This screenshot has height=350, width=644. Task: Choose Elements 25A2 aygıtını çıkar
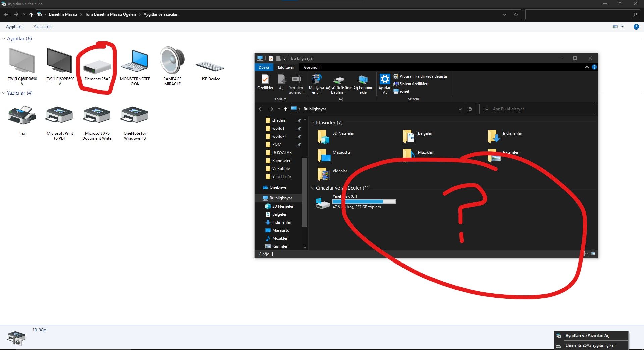pyautogui.click(x=591, y=345)
